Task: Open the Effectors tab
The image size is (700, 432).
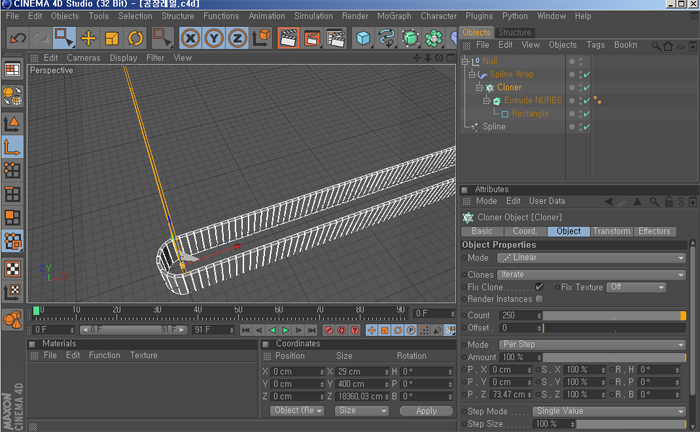Action: point(654,231)
